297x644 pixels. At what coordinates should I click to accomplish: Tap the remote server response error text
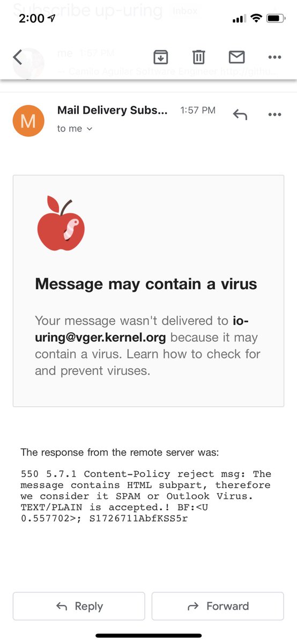tap(146, 496)
